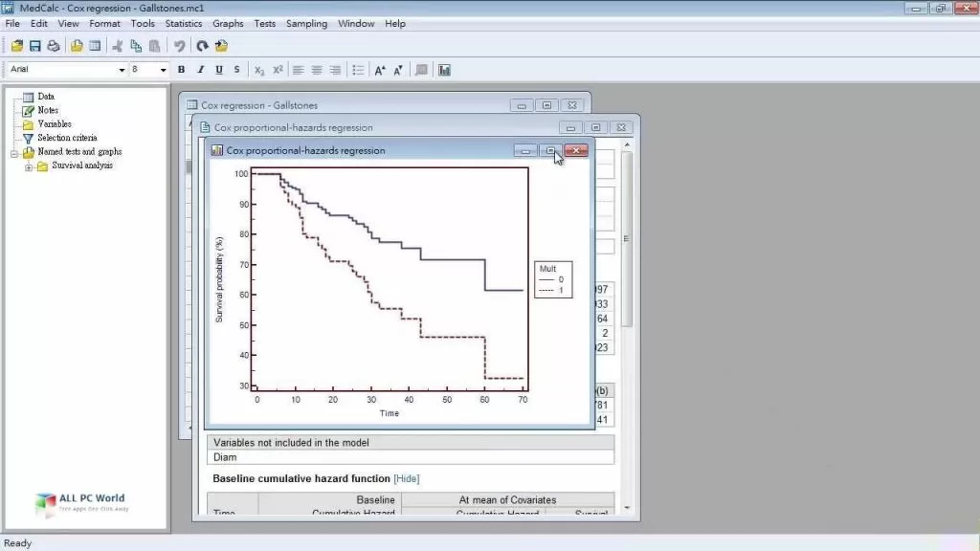The image size is (980, 551).
Task: Click the results window vertical scrollbar thumb
Action: point(627,239)
